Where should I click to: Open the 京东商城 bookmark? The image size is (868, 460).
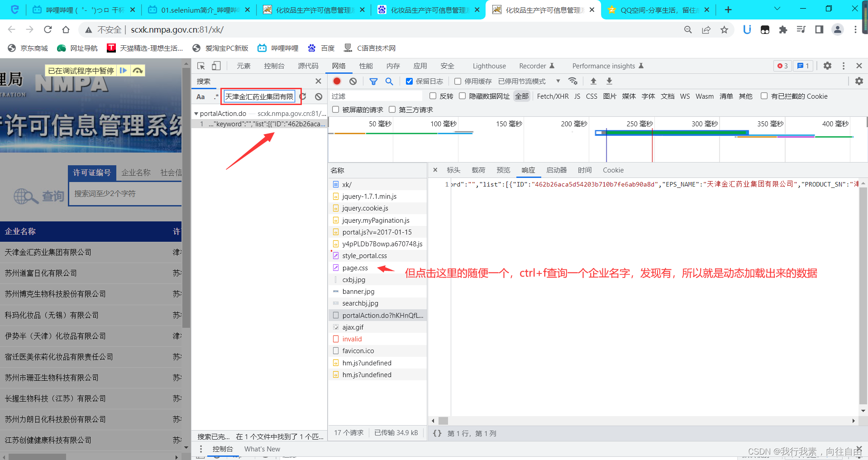click(28, 48)
